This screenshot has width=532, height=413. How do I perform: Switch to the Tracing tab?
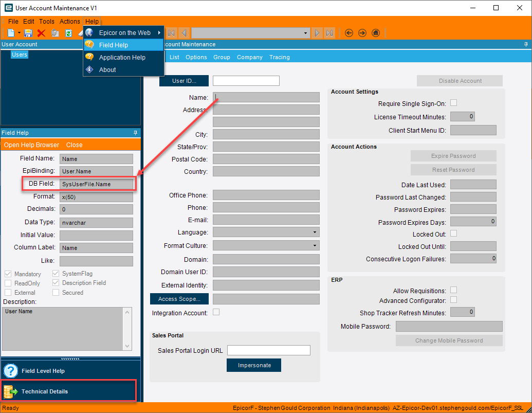(279, 57)
